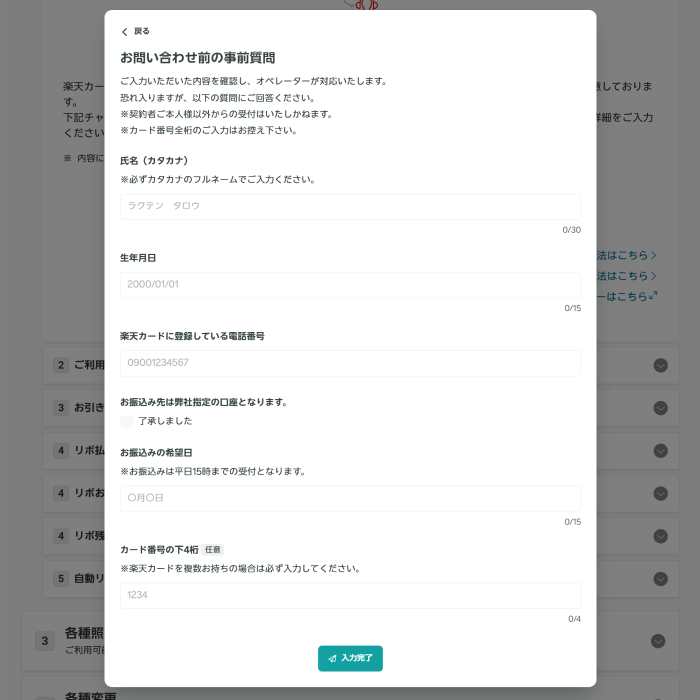Expand the ご利用 section 2 chevron
This screenshot has height=700, width=700.
660,365
